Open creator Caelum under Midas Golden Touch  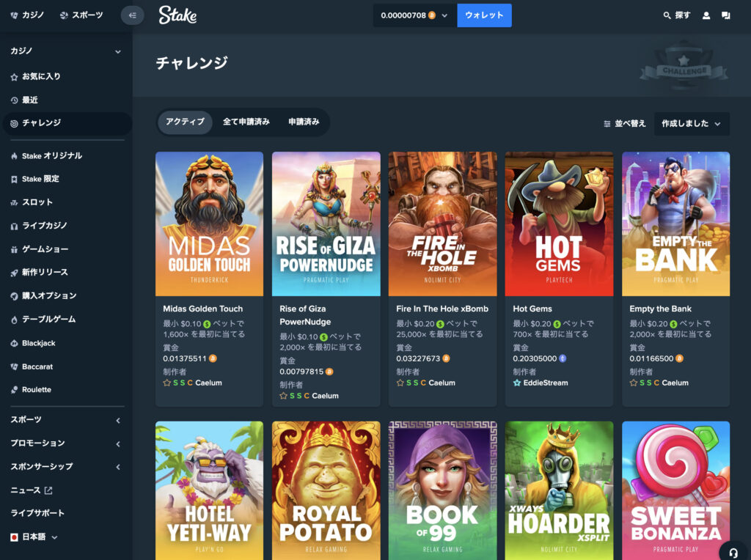[208, 383]
